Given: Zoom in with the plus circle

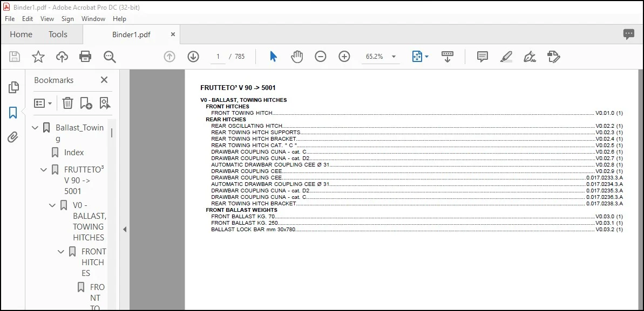Looking at the screenshot, I should click(x=344, y=57).
